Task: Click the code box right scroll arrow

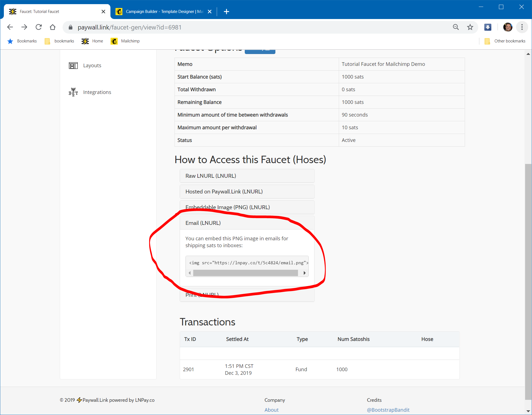Action: tap(305, 273)
